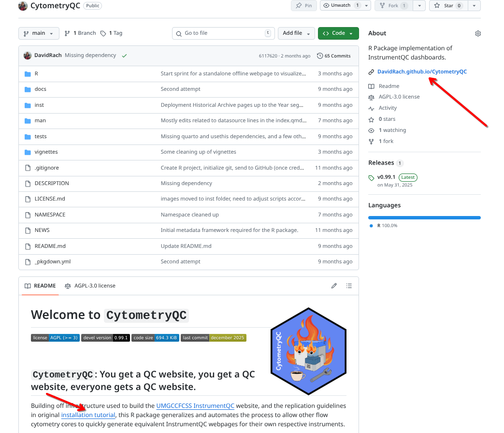504x433 pixels.
Task: Click the green commit status checkmark
Action: pos(124,56)
